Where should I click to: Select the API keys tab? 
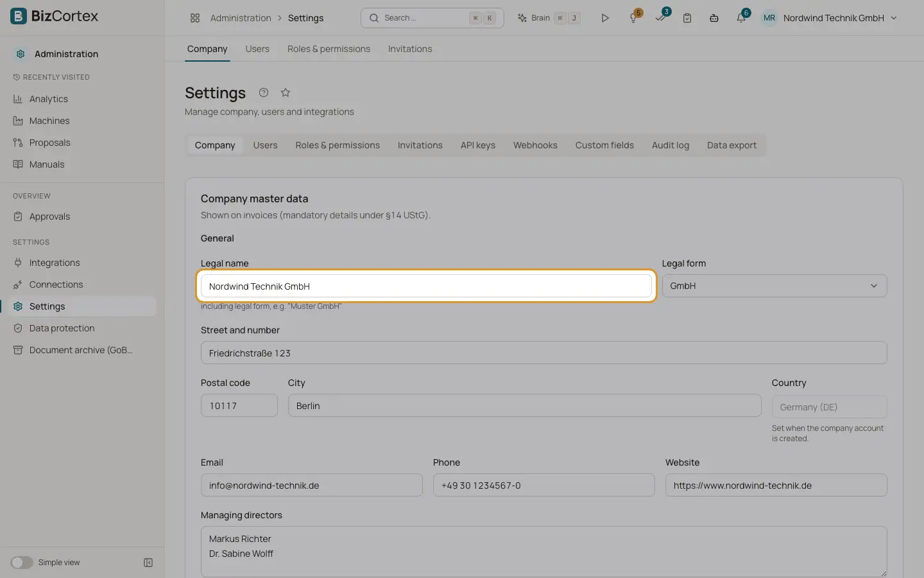click(478, 145)
